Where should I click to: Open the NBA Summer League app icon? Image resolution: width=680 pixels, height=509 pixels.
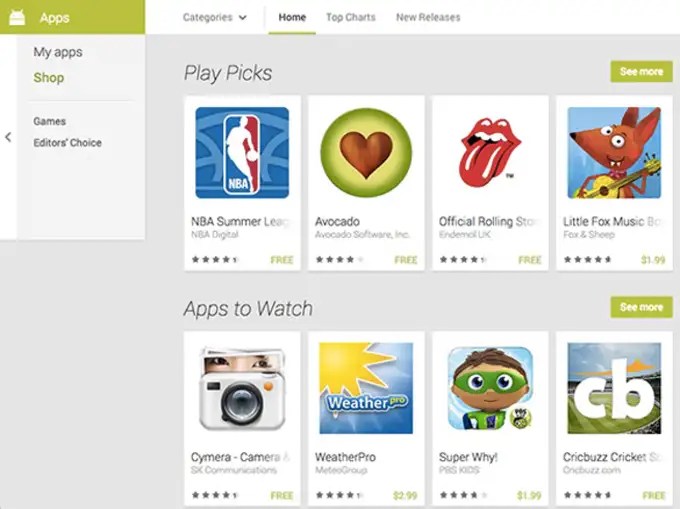pos(242,153)
